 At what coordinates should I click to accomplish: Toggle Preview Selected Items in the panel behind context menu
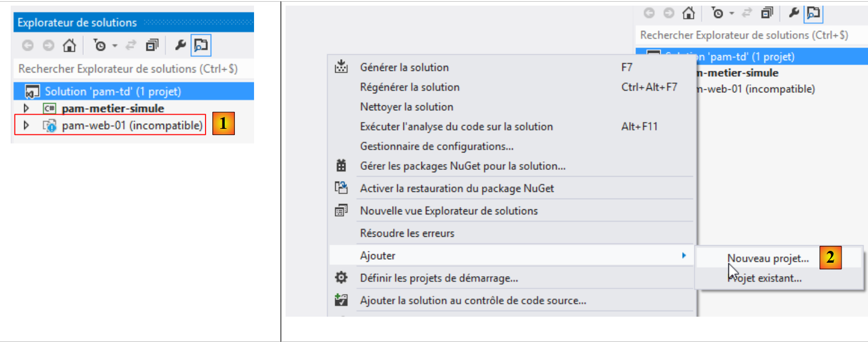point(813,13)
